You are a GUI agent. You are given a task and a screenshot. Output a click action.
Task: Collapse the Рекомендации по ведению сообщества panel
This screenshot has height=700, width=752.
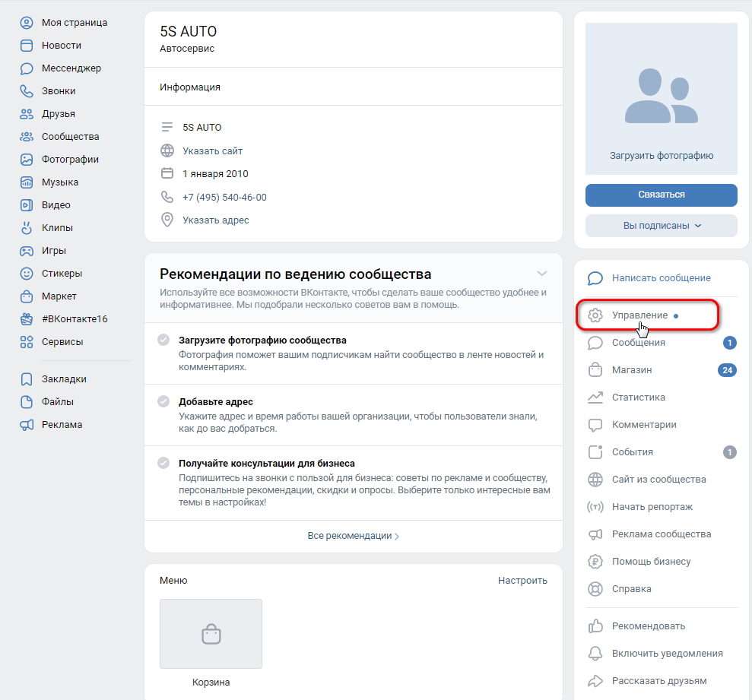pos(542,274)
